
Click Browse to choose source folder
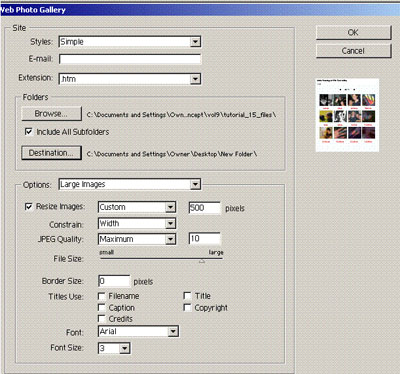point(51,114)
